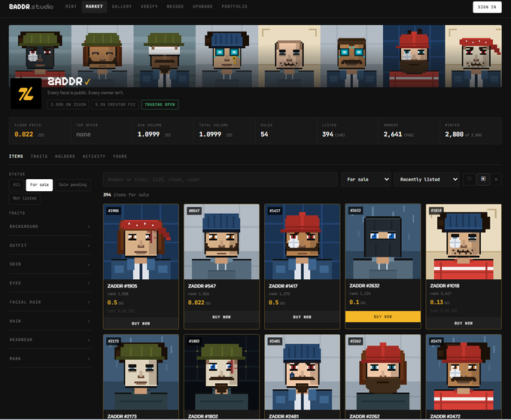The image size is (511, 420).
Task: Switch to the Activity tab
Action: (94, 157)
